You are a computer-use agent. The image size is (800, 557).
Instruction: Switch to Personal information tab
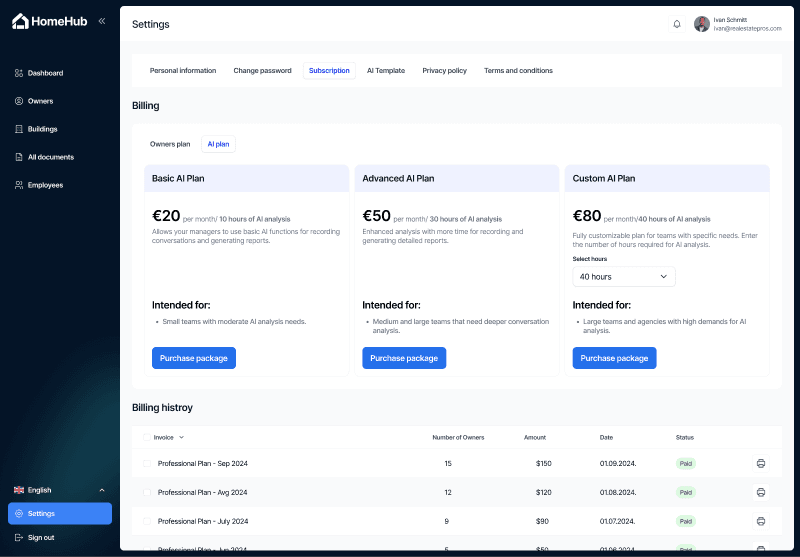(x=183, y=70)
